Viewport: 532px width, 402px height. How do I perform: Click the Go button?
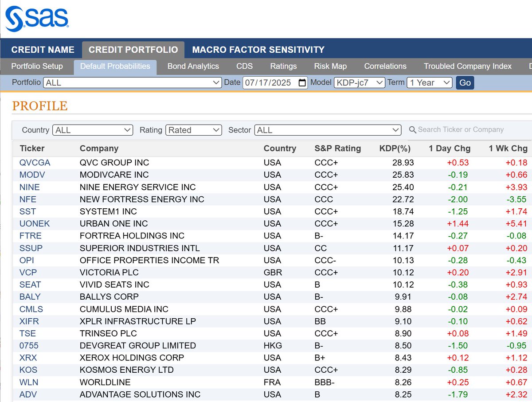click(x=465, y=82)
